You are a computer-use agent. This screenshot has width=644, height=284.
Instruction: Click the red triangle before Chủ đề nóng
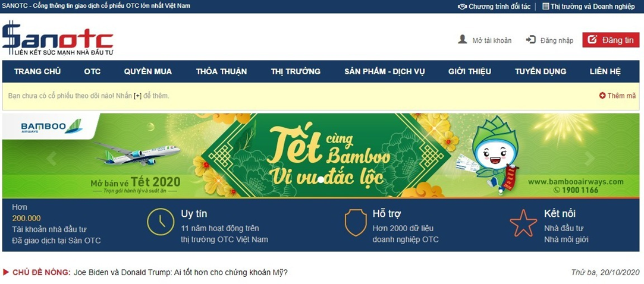6,273
